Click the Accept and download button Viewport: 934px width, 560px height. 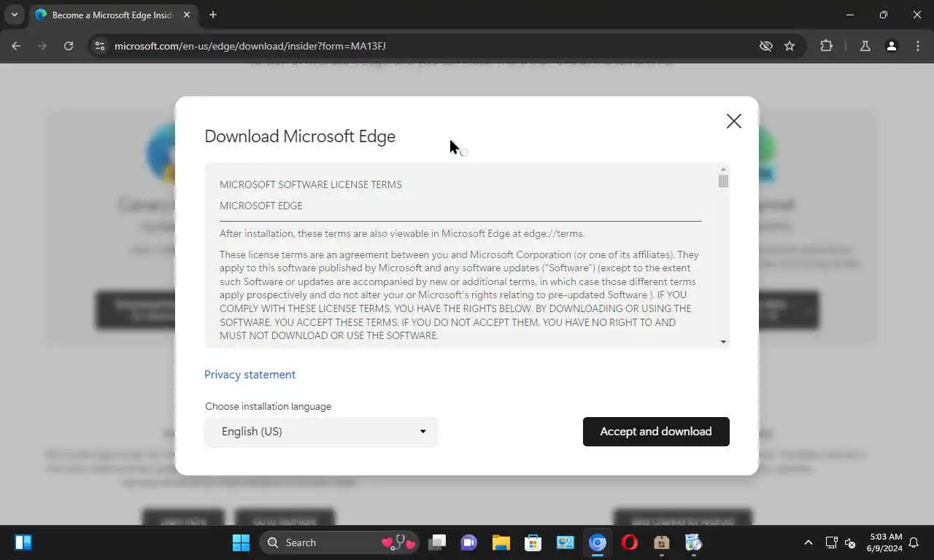click(x=656, y=432)
